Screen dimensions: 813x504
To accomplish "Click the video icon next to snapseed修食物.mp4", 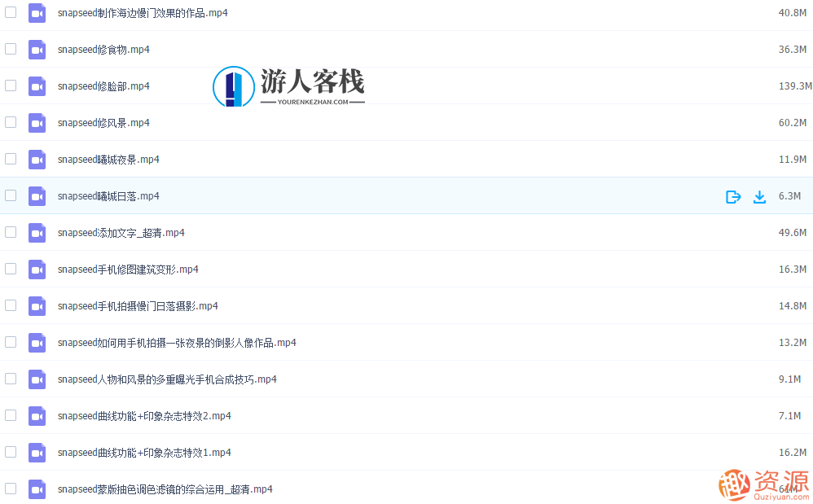I will point(37,50).
